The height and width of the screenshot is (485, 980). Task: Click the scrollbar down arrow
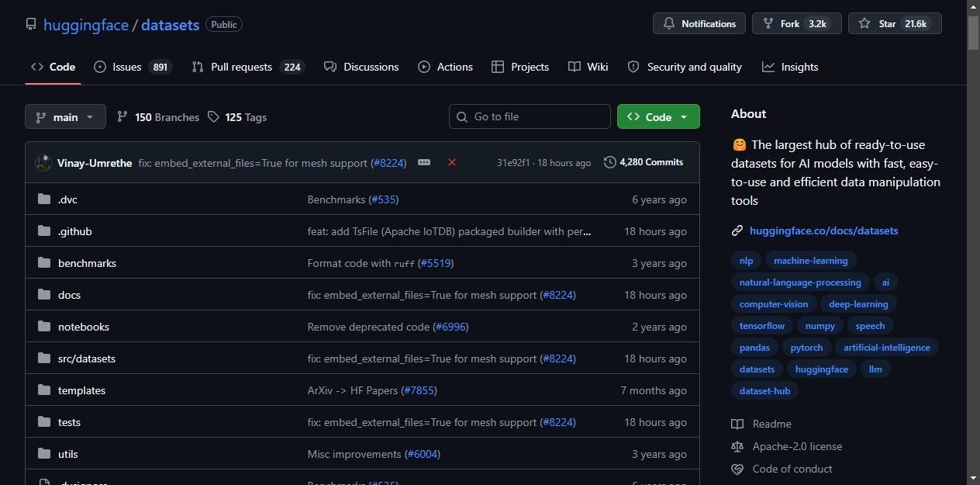pyautogui.click(x=974, y=478)
